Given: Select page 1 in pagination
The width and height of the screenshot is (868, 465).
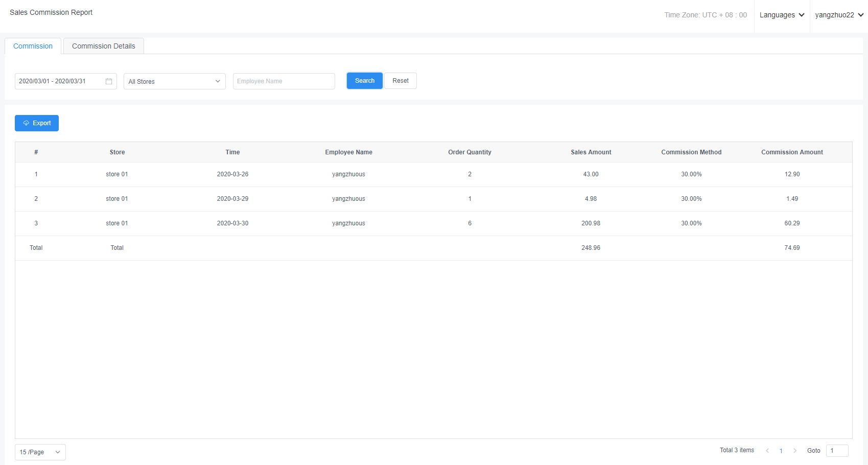Looking at the screenshot, I should pos(781,451).
